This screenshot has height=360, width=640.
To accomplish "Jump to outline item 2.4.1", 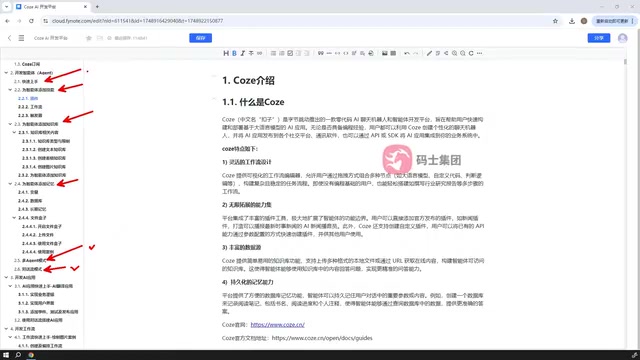I will (x=28, y=192).
